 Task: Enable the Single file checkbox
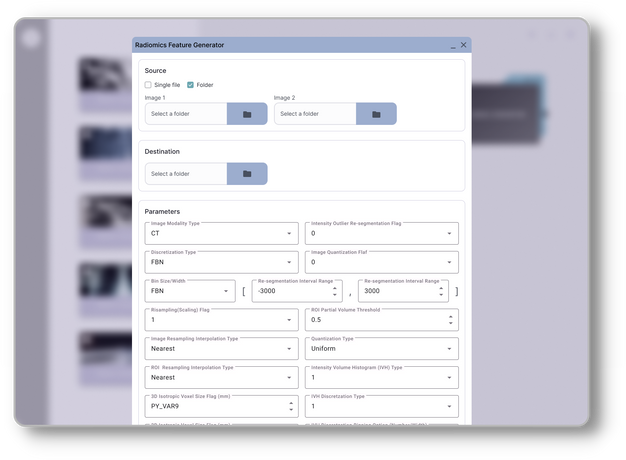tap(149, 85)
